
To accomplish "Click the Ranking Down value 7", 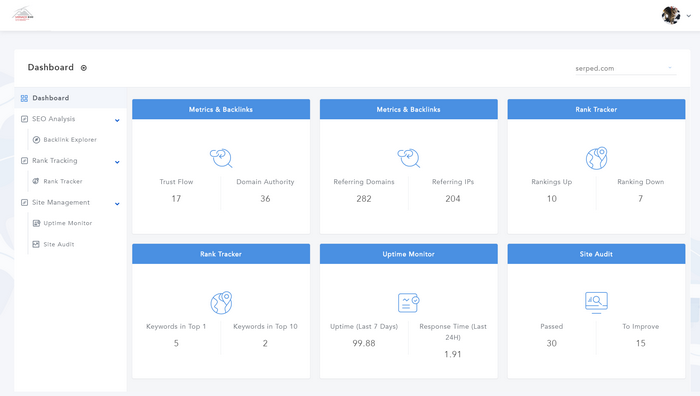I will pyautogui.click(x=641, y=199).
